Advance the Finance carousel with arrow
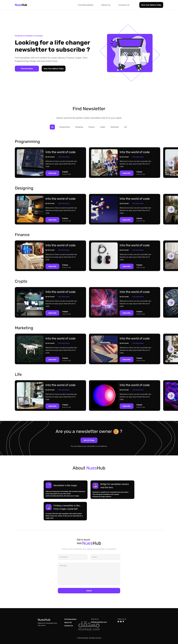Image resolution: width=178 pixels, height=644 pixels. coord(171,256)
